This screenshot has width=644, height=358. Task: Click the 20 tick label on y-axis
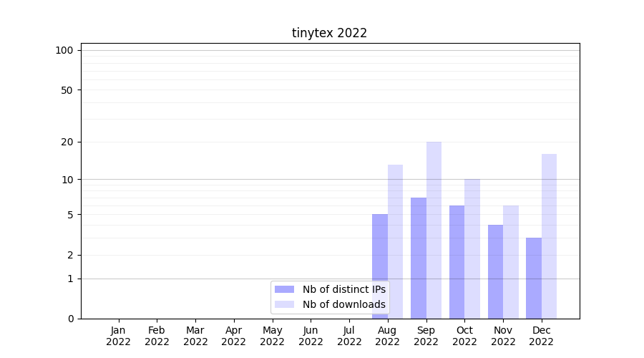[67, 142]
